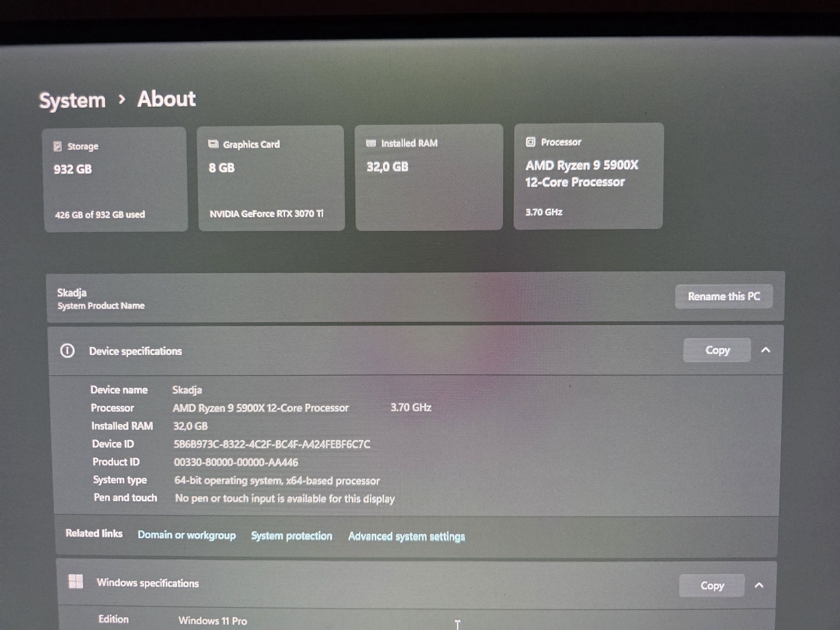Viewport: 840px width, 630px height.
Task: Click 'No pen or touch input' value
Action: 285,499
